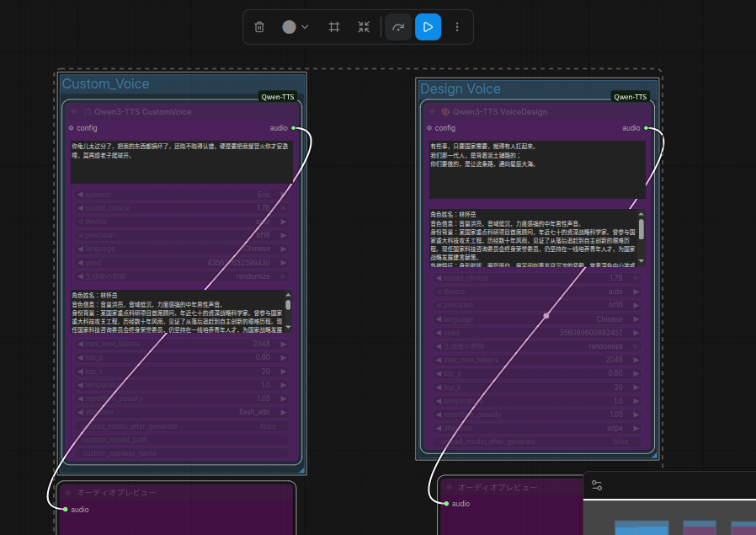Viewport: 756px width, 535px height.
Task: Select the Design Voice group title
Action: click(x=461, y=89)
